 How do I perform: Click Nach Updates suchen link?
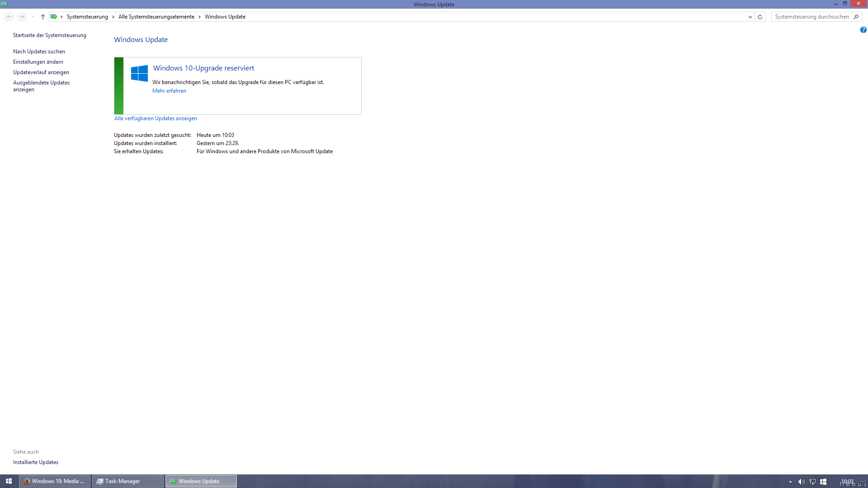tap(39, 52)
